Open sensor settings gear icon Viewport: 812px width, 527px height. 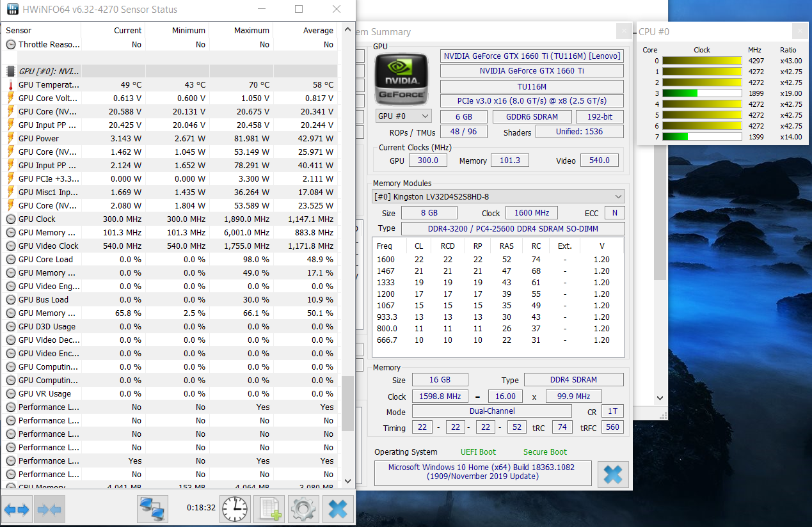[x=304, y=510]
